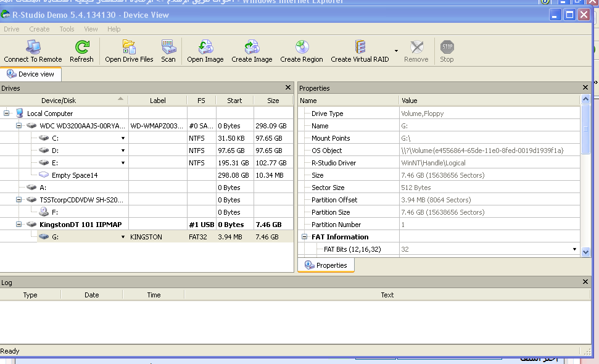Close the Properties panel
Viewport: 599px width, 364px height.
click(x=585, y=88)
